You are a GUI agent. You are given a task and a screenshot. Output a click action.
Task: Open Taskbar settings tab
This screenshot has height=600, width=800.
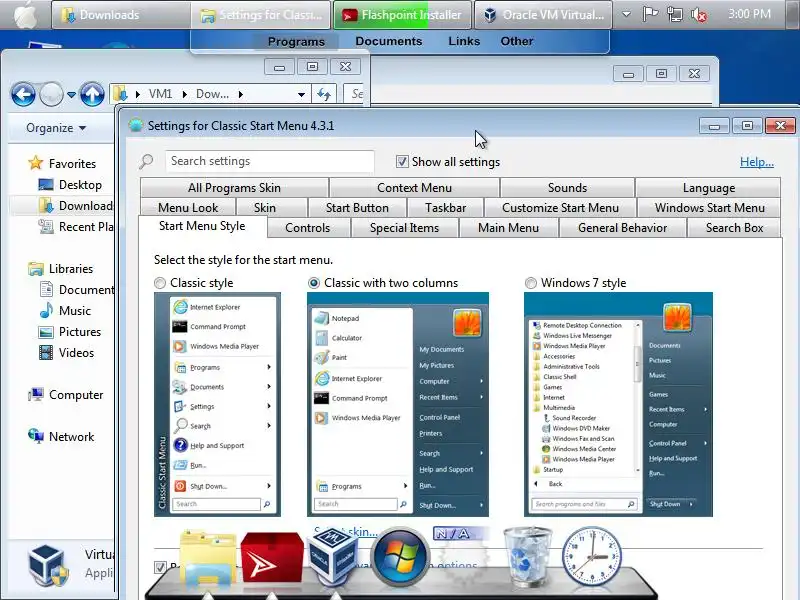(x=445, y=208)
